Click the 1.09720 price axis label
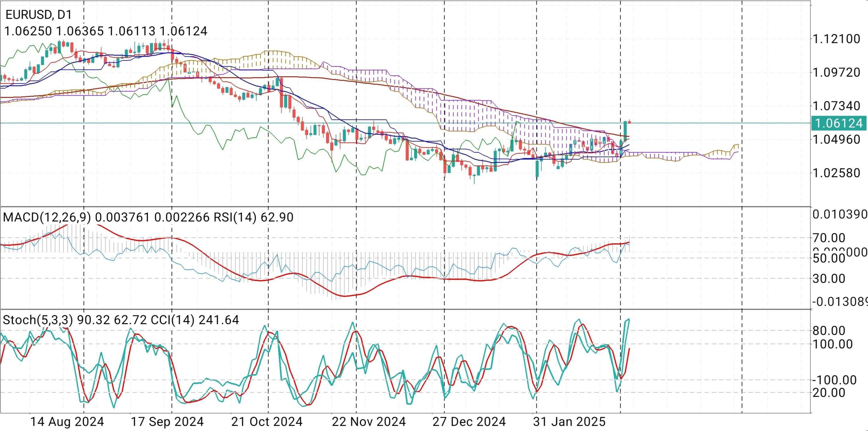This screenshot has width=868, height=431. point(836,73)
